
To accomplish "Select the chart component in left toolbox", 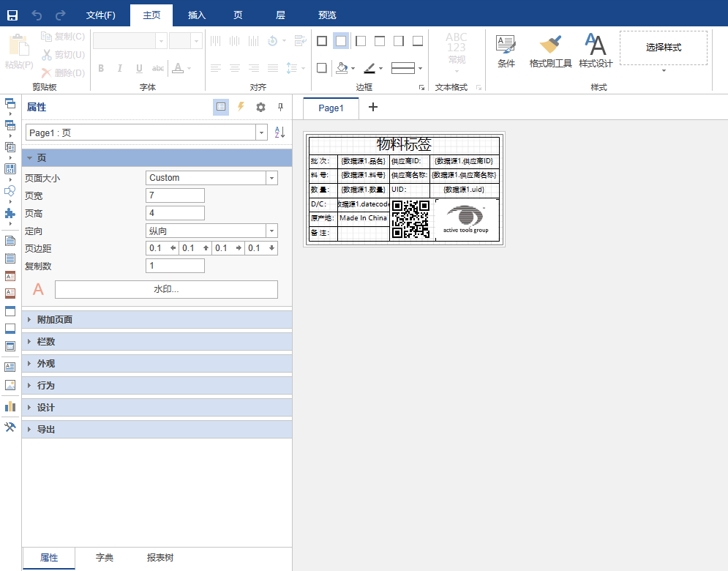I will click(x=10, y=406).
